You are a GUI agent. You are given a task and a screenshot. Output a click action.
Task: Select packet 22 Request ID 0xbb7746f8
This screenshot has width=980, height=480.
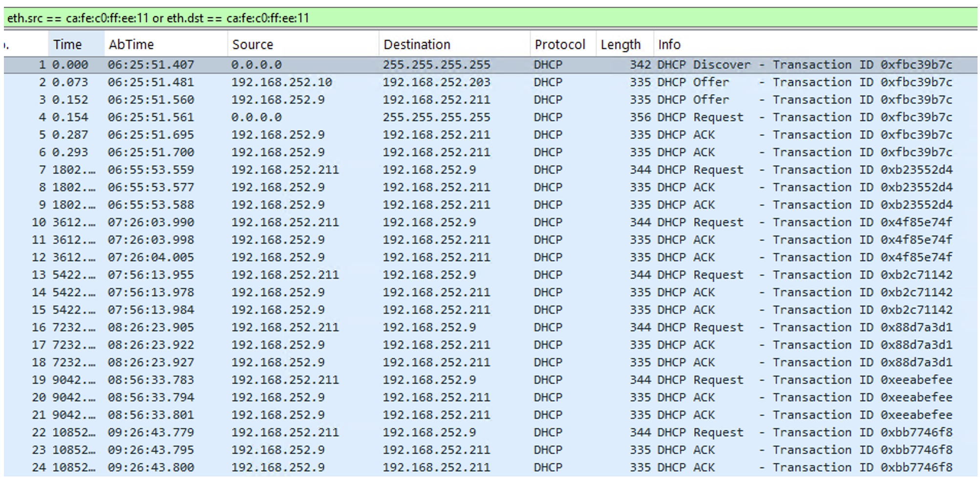[490, 433]
